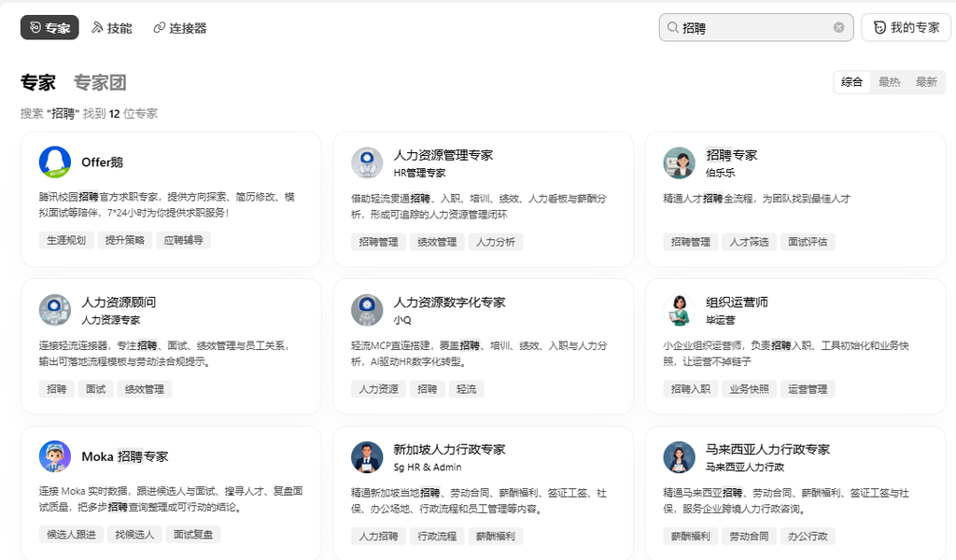Click the 人力资源 tag

click(379, 389)
